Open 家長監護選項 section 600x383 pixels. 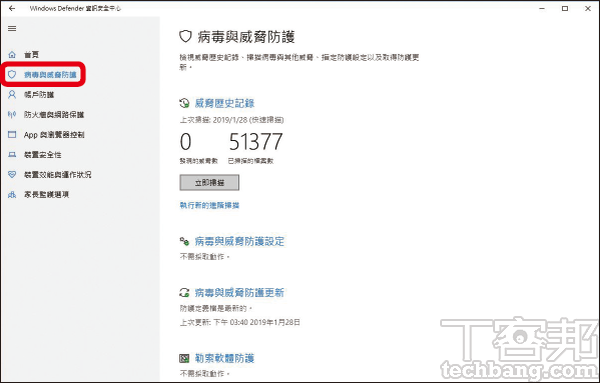(46, 195)
